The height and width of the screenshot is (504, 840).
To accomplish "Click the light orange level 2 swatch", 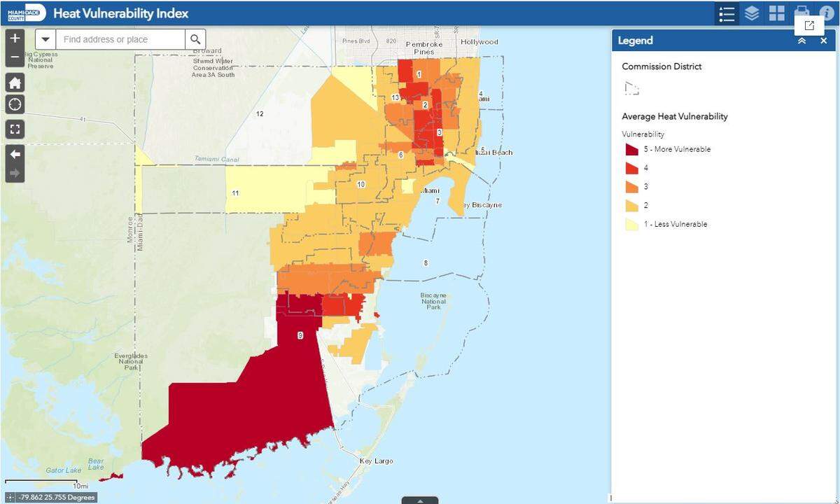I will pyautogui.click(x=631, y=206).
